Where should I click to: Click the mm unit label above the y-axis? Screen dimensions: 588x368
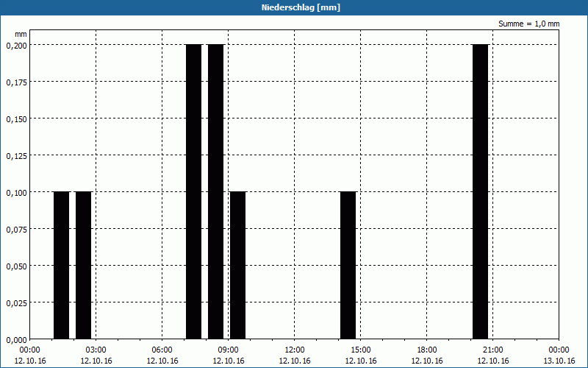tap(20, 34)
